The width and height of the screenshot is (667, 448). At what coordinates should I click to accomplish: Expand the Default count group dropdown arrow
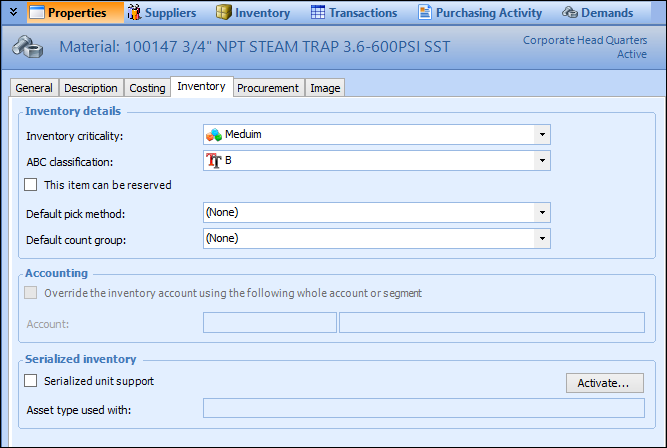[542, 239]
